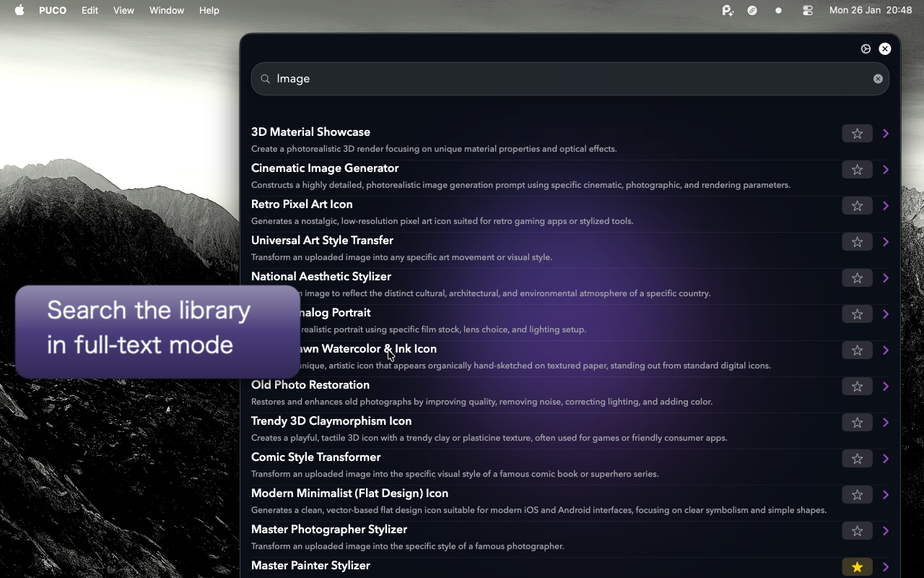Click the white dot status icon
The image size is (924, 578).
click(778, 10)
